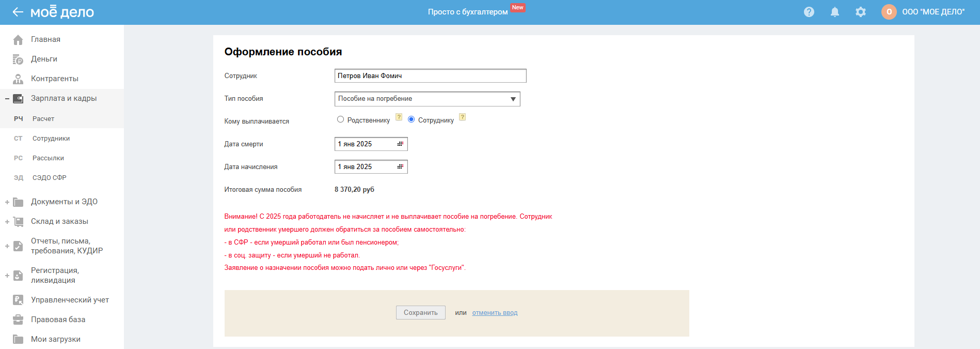Screen dimensions: 980x349
Task: Click the New badge in header
Action: (518, 7)
